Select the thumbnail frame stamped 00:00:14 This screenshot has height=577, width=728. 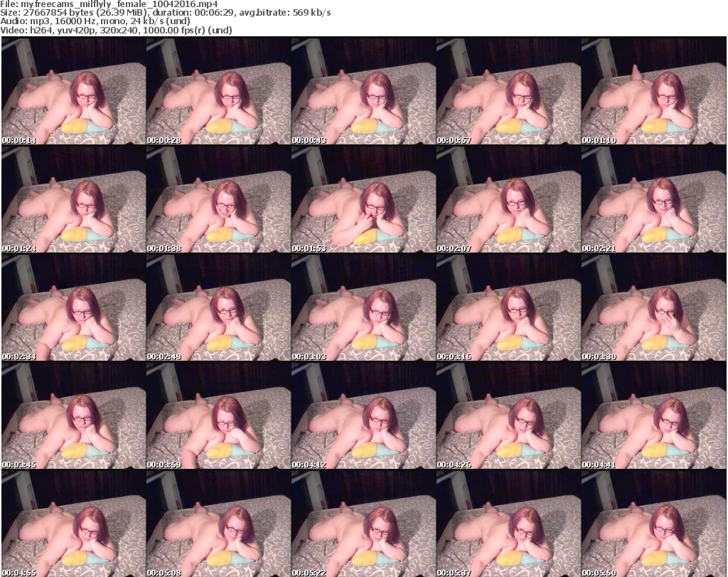[x=73, y=90]
